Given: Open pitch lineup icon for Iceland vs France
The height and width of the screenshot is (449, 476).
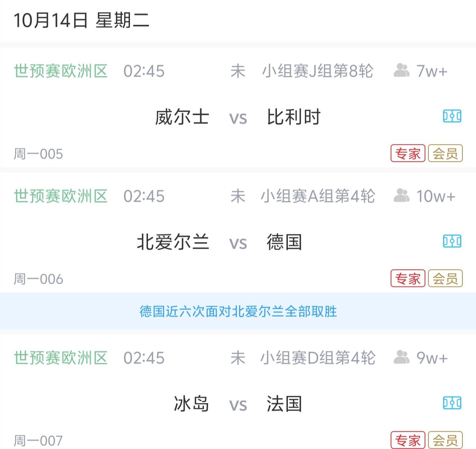Looking at the screenshot, I should (x=452, y=403).
